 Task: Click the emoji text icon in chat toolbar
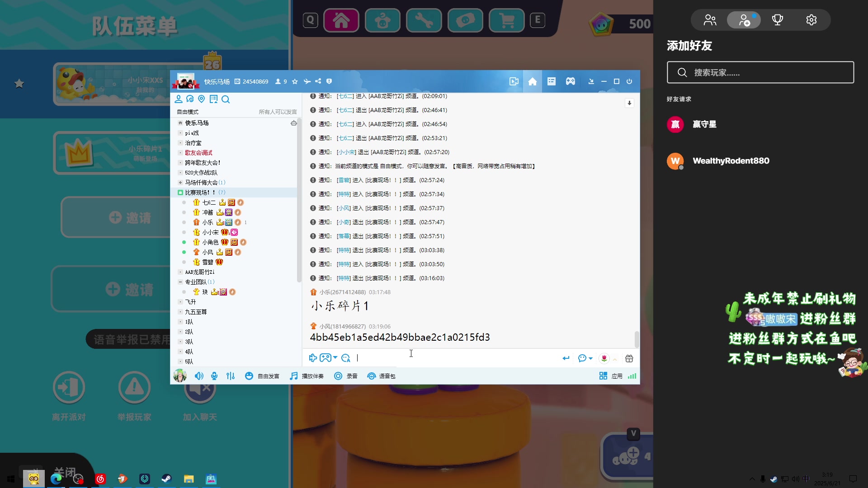click(346, 358)
